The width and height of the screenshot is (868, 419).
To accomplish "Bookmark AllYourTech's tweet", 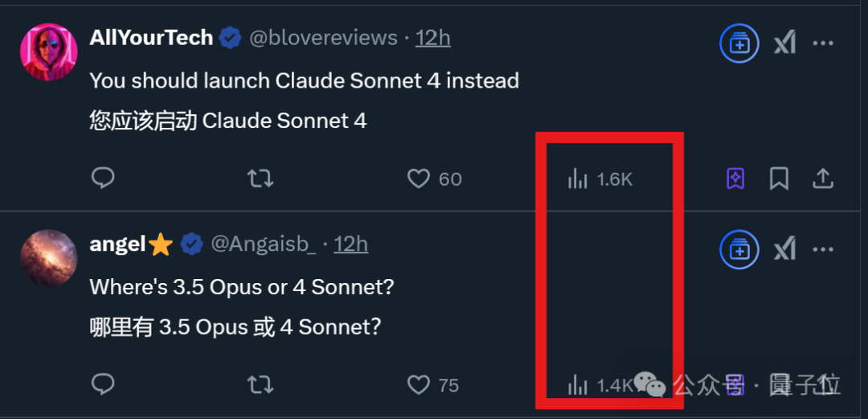I will [779, 179].
